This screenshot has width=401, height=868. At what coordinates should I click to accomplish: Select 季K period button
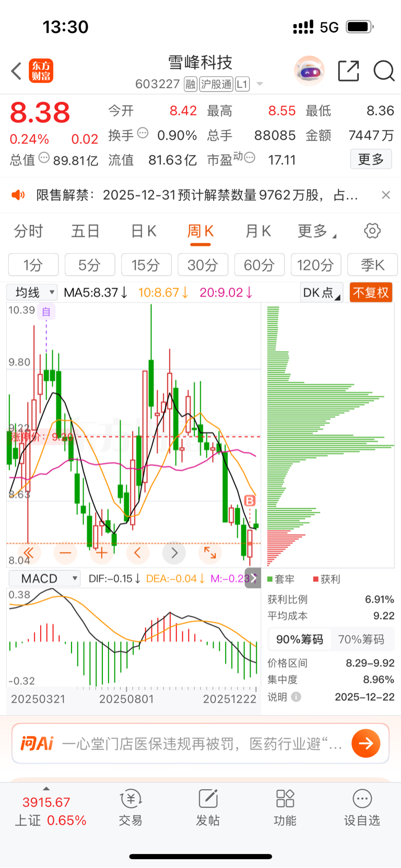click(373, 265)
